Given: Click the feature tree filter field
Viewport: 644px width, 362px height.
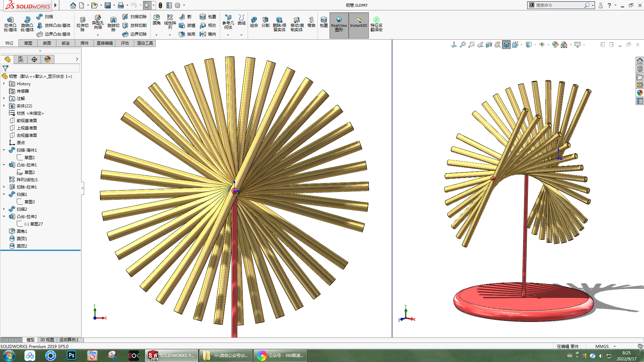Looking at the screenshot, I should click(41, 68).
